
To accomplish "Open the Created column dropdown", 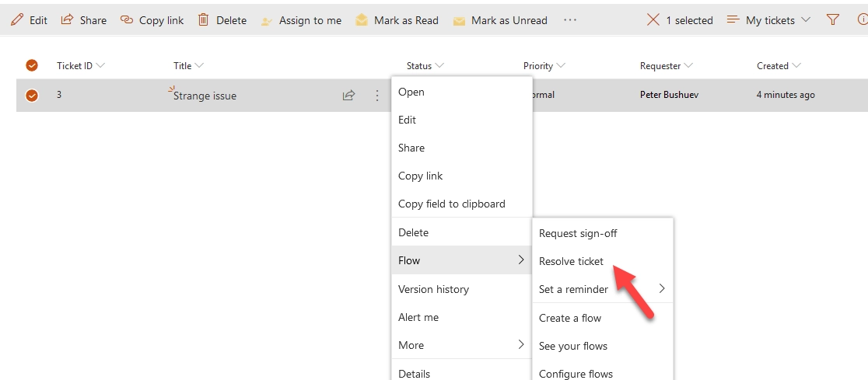I will 796,65.
